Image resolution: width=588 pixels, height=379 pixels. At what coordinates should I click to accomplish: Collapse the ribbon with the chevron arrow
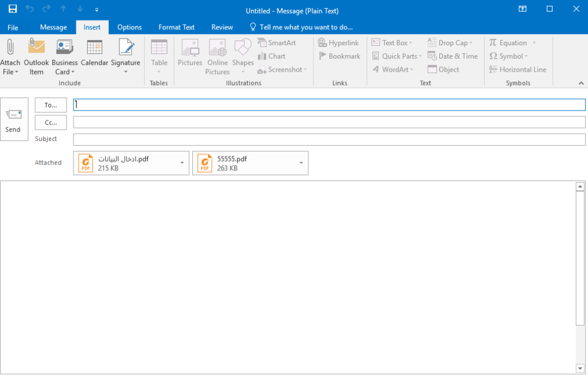pos(581,83)
